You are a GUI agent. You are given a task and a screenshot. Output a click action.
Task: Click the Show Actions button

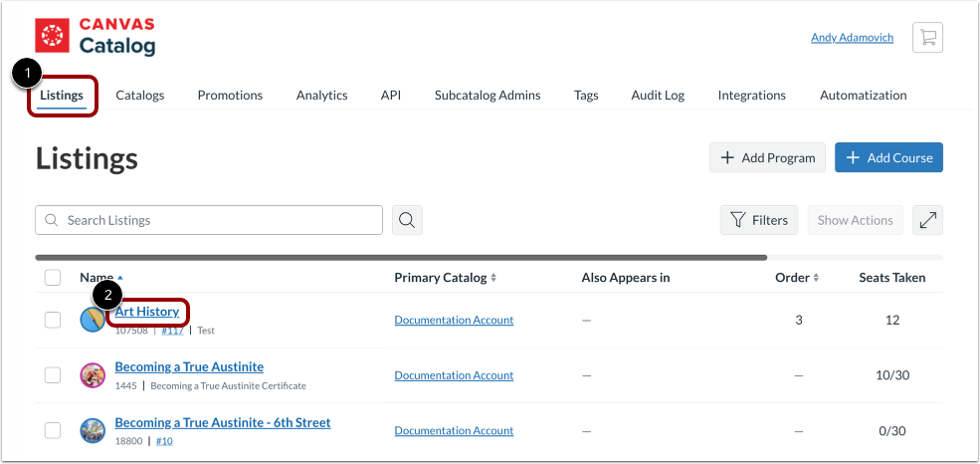click(x=855, y=220)
